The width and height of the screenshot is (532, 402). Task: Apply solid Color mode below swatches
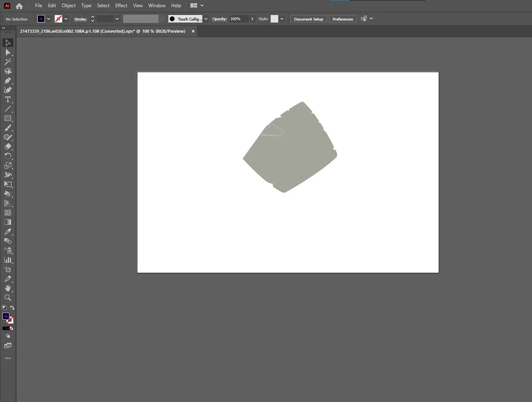pyautogui.click(x=4, y=328)
